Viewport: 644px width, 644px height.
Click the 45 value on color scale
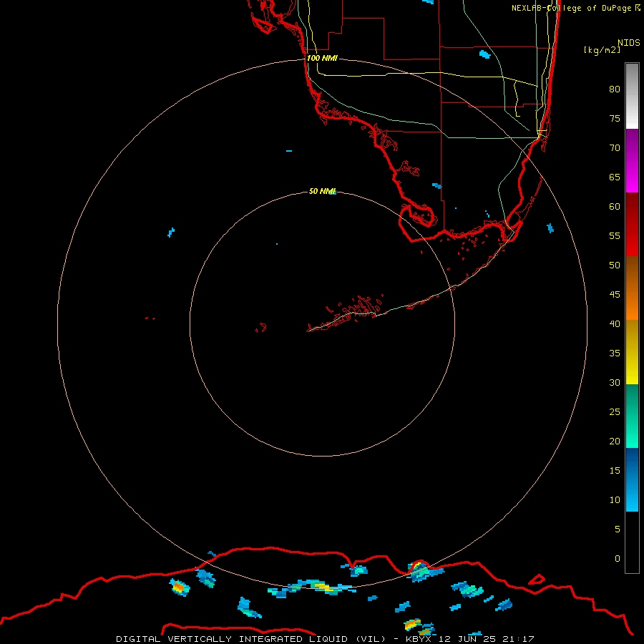[615, 295]
